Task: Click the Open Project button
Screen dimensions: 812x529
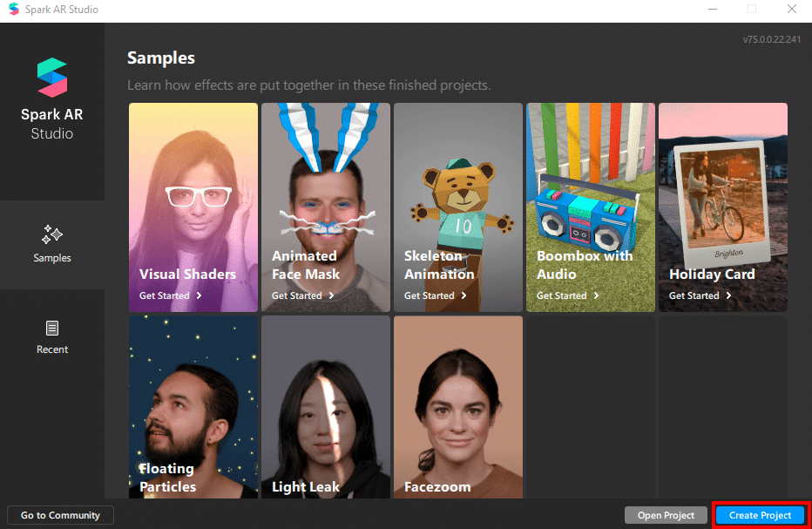Action: pyautogui.click(x=666, y=515)
